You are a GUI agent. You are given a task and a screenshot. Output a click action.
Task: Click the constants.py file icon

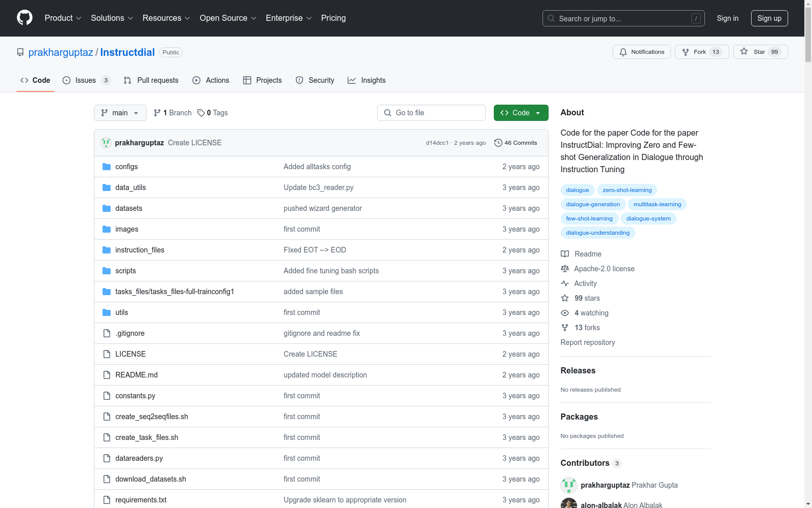click(107, 396)
